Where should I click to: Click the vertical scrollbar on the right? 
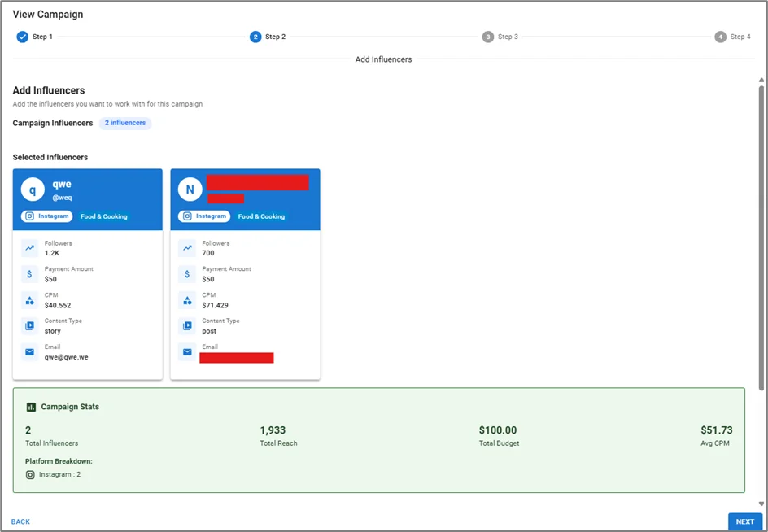tap(761, 244)
